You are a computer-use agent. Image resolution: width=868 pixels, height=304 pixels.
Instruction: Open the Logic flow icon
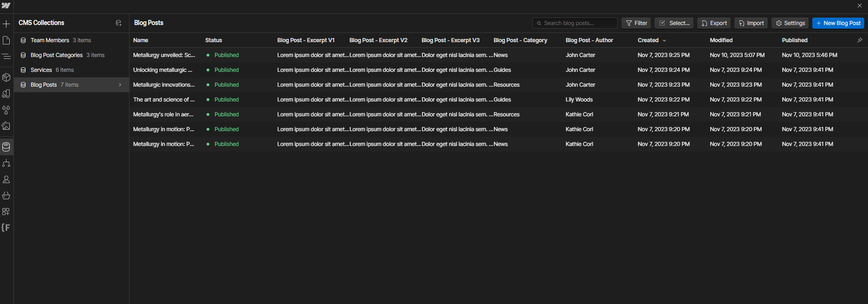pyautogui.click(x=6, y=163)
